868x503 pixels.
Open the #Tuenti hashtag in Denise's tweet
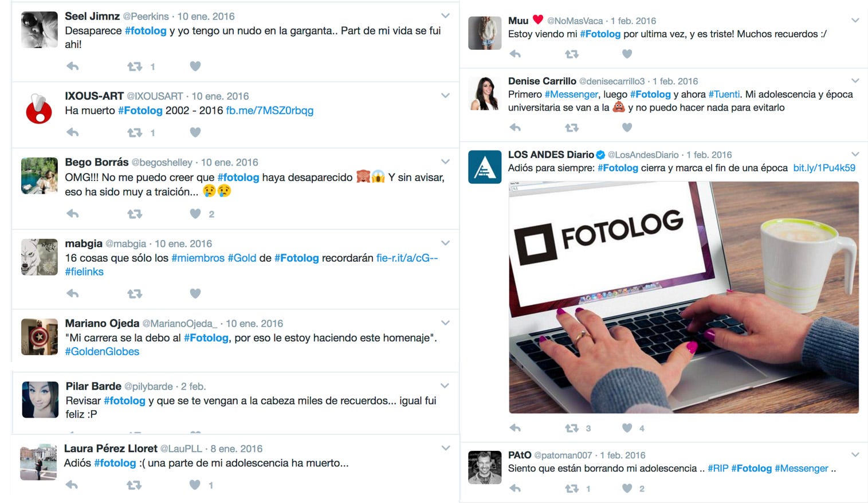point(724,95)
